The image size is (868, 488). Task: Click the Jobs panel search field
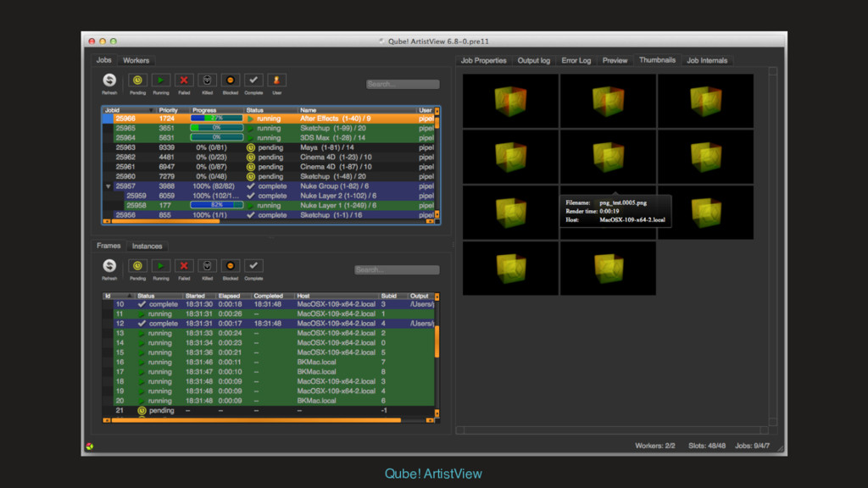coord(403,85)
